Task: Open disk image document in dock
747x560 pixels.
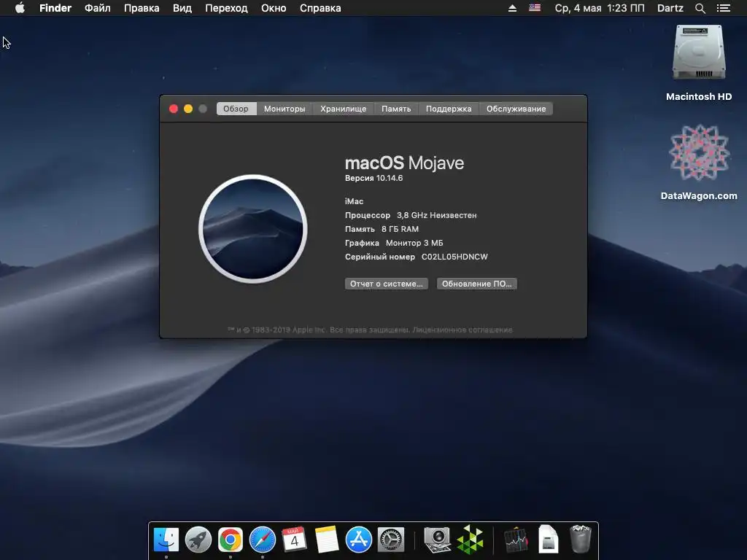Action: point(549,540)
